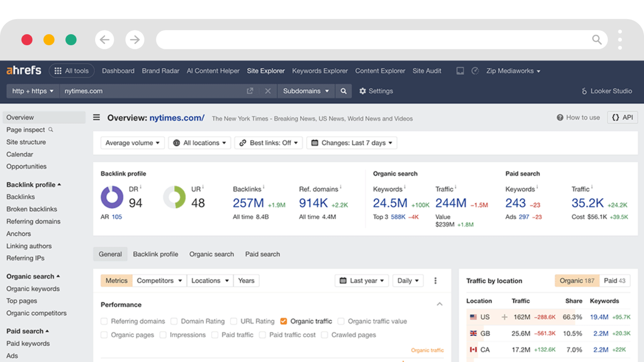Screen dimensions: 644x362
Task: Click the Page inspect search icon
Action: click(x=51, y=130)
